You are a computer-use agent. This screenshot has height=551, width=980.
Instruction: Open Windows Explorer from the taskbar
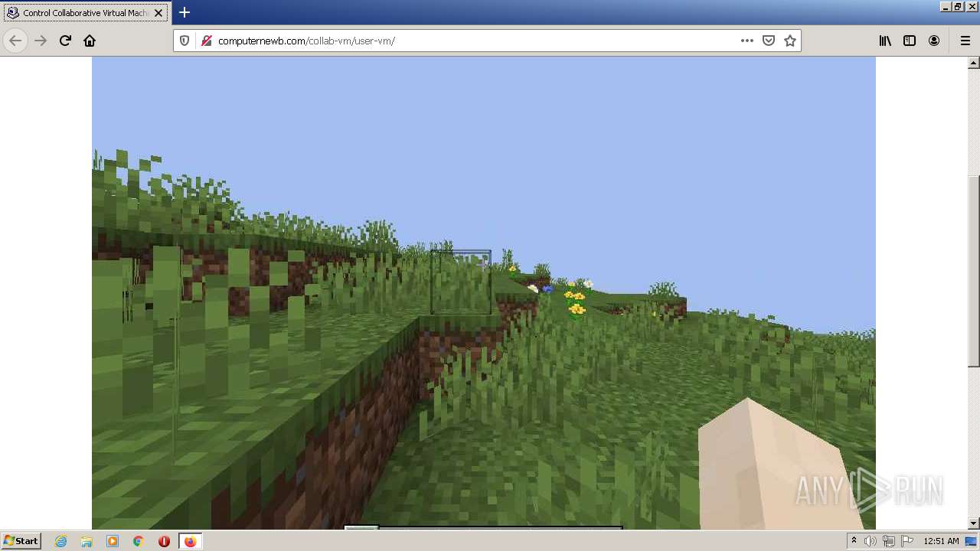(x=87, y=541)
